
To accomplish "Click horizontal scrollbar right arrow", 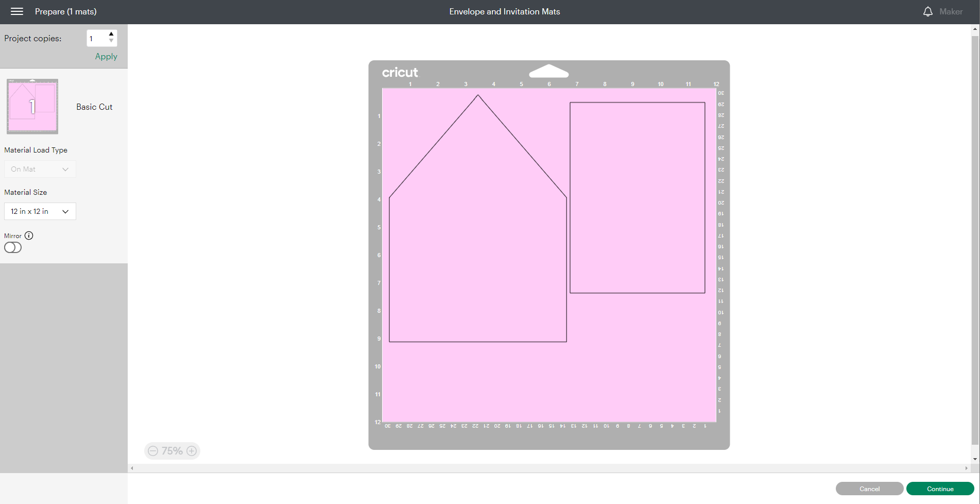I will click(966, 468).
